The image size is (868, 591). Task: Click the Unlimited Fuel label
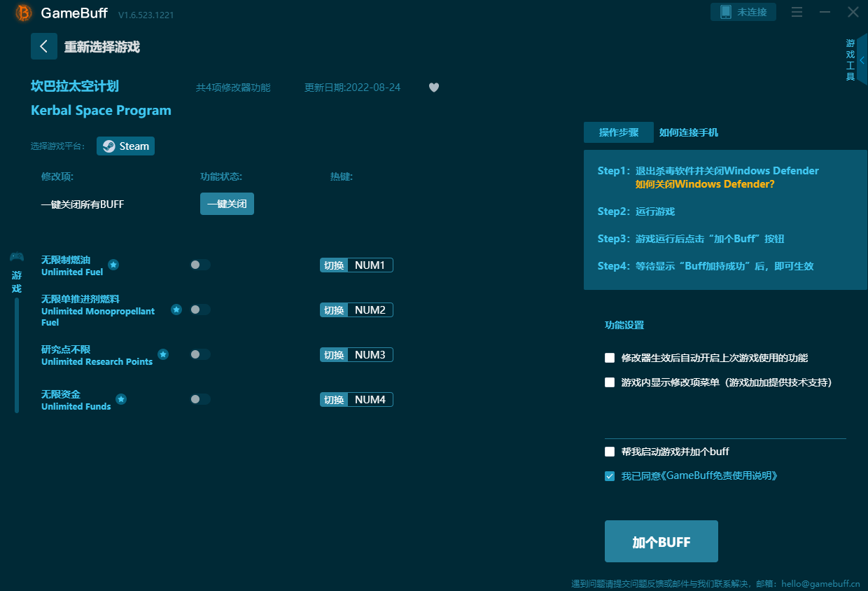pyautogui.click(x=72, y=272)
